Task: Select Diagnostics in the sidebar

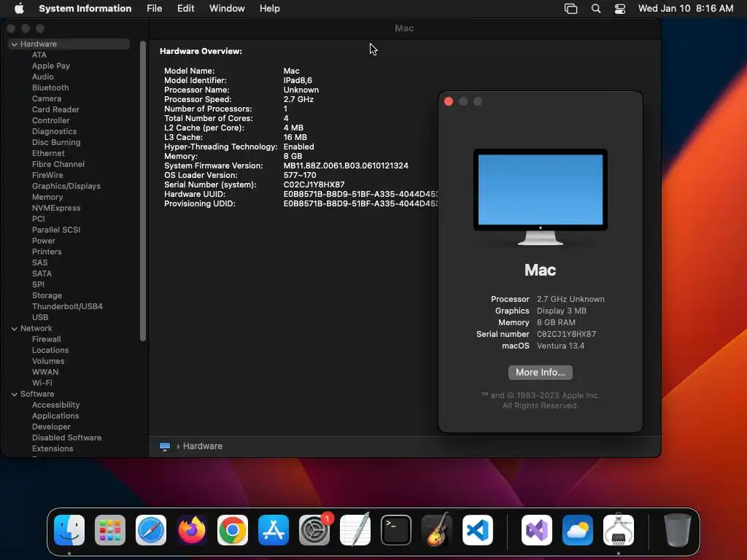Action: pos(54,131)
